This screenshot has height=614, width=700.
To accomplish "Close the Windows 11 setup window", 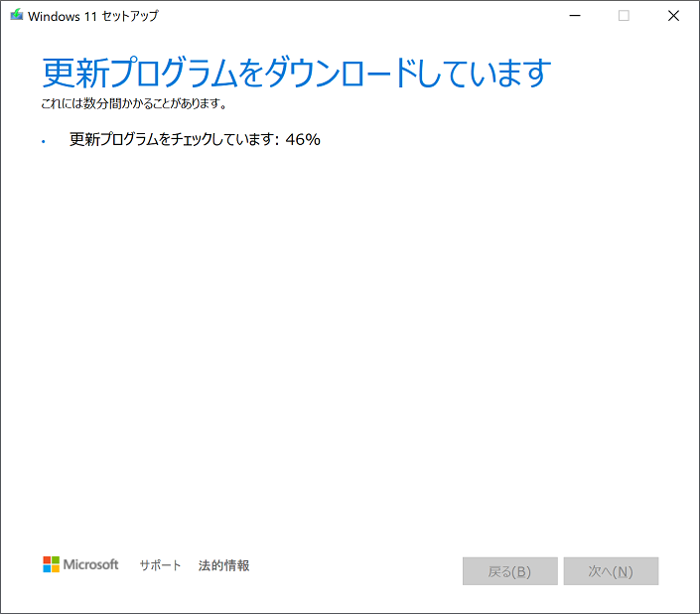I will tap(673, 16).
